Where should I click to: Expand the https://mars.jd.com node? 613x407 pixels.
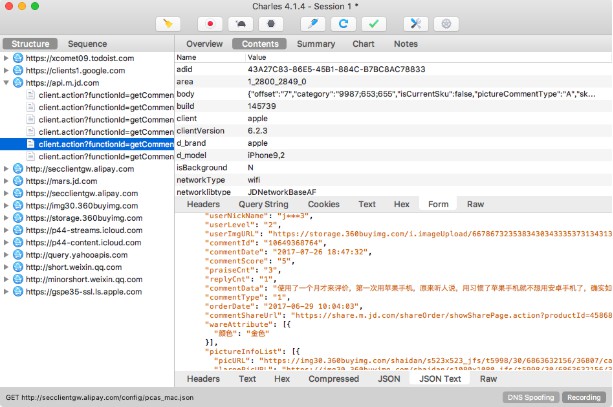pyautogui.click(x=6, y=181)
